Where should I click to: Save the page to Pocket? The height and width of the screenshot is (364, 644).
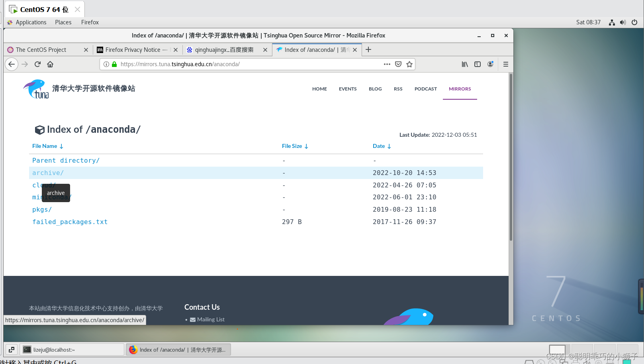point(398,64)
